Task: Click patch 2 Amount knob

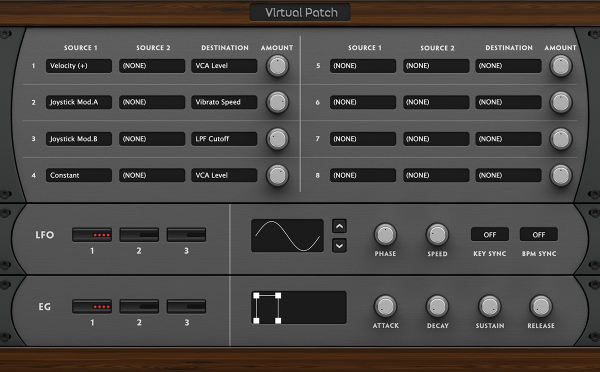Action: pos(277,102)
